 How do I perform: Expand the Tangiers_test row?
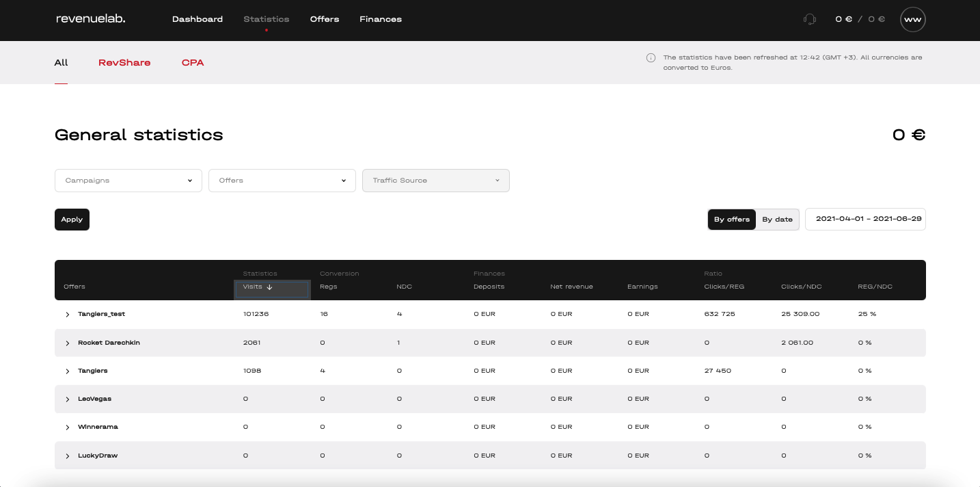pyautogui.click(x=68, y=315)
